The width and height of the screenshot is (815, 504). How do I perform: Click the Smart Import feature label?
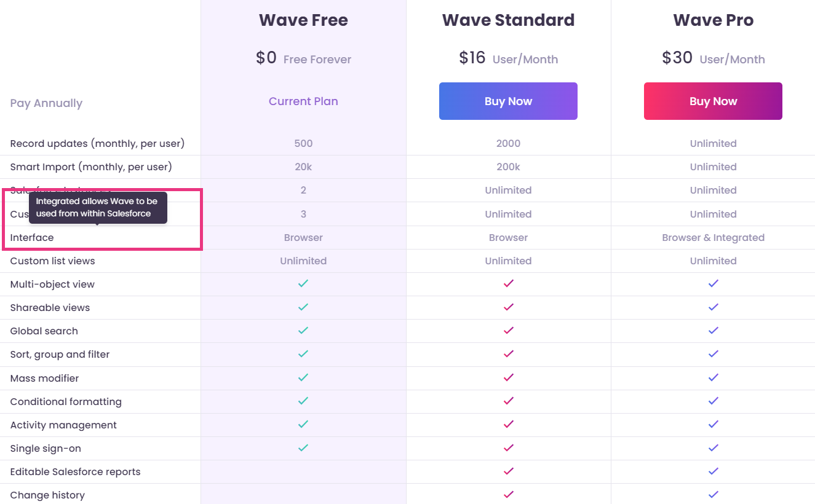(x=91, y=167)
